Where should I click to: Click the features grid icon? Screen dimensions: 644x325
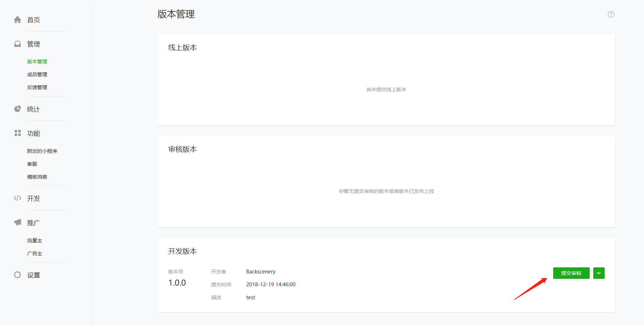18,133
